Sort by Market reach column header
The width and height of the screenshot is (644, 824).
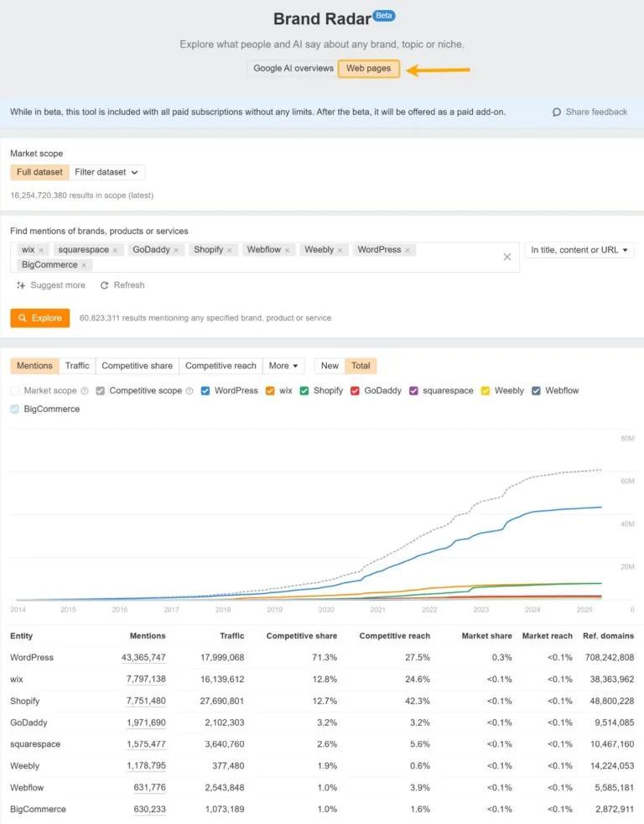click(548, 636)
